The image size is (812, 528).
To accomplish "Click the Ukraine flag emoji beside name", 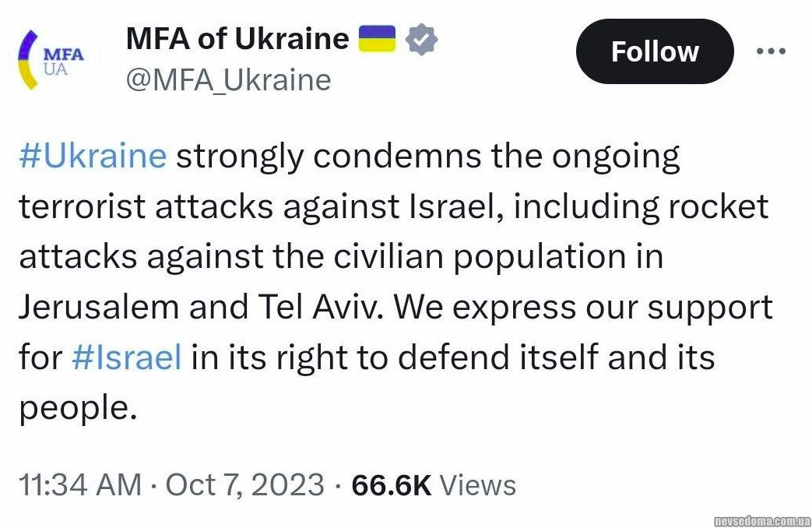I will (x=378, y=38).
